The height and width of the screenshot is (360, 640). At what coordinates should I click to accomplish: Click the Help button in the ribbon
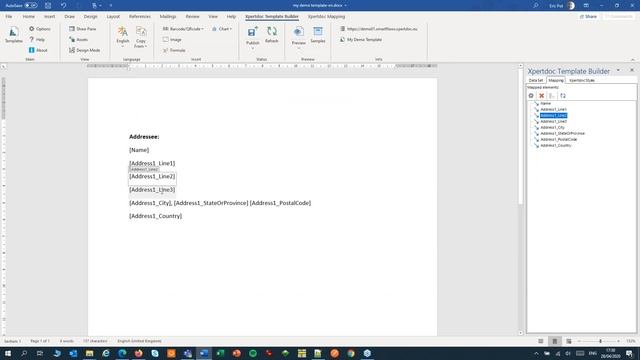point(37,40)
